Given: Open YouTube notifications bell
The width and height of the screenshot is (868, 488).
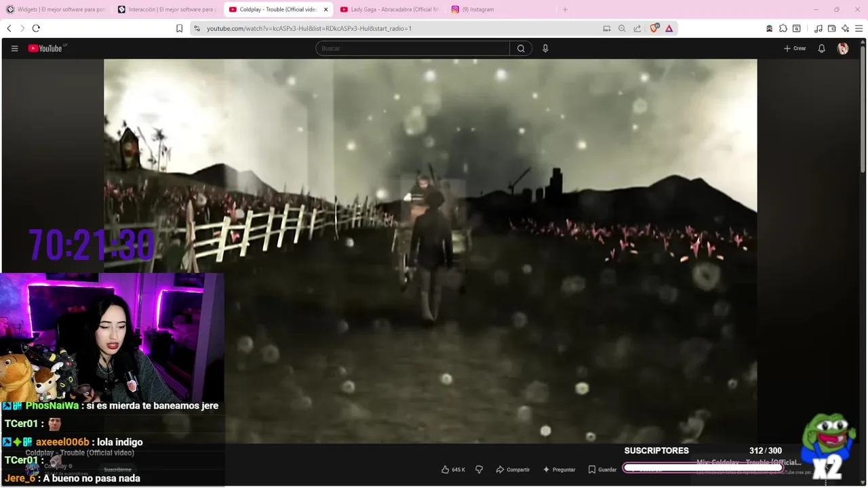Looking at the screenshot, I should coord(821,49).
